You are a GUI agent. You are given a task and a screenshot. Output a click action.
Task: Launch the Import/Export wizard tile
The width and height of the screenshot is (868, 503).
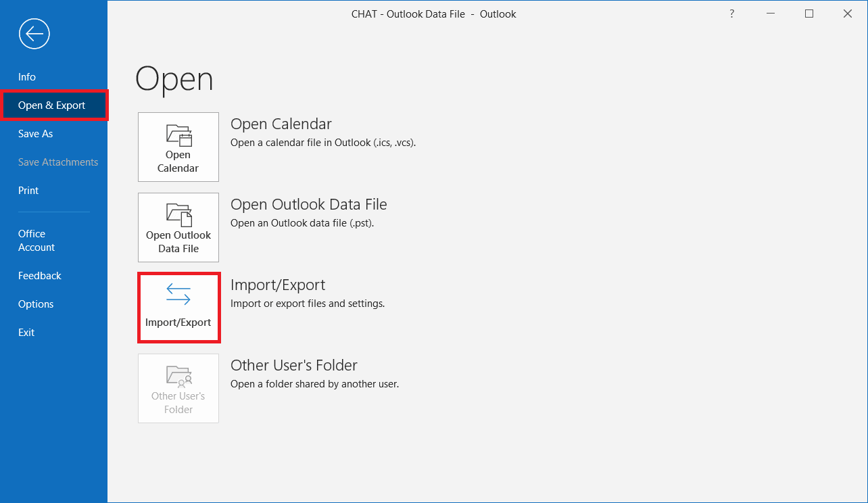pyautogui.click(x=178, y=308)
